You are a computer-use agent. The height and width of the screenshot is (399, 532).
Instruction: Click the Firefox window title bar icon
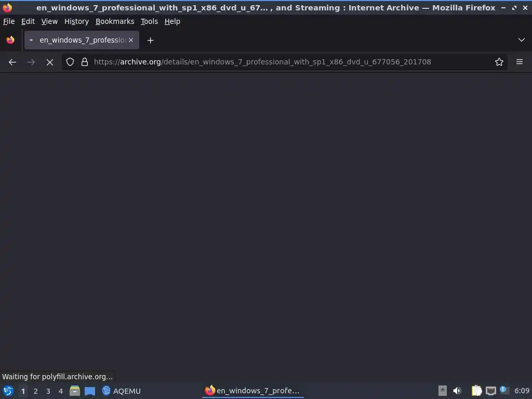[x=7, y=7]
